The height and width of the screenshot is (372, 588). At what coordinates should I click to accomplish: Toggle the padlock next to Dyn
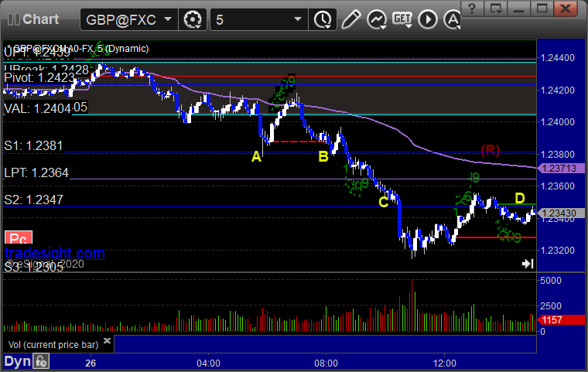click(41, 361)
